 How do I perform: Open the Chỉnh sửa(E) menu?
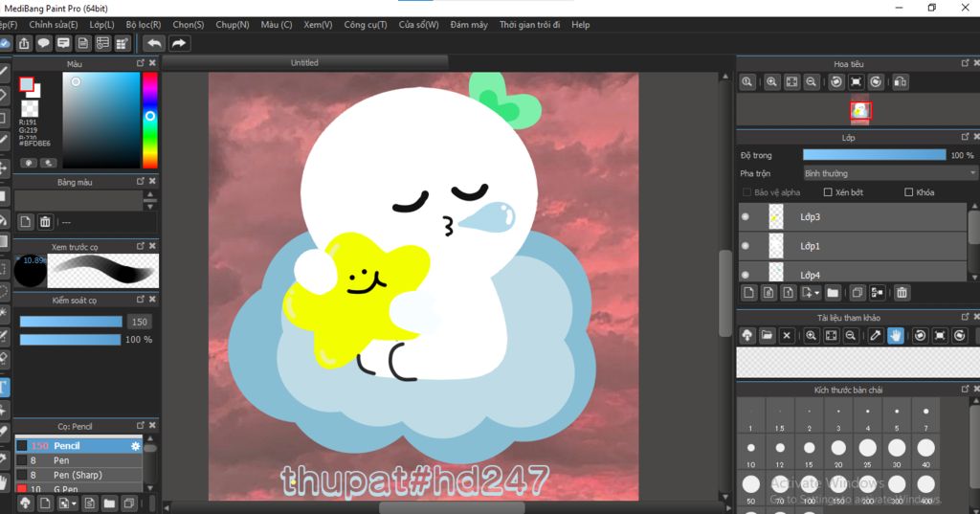54,24
